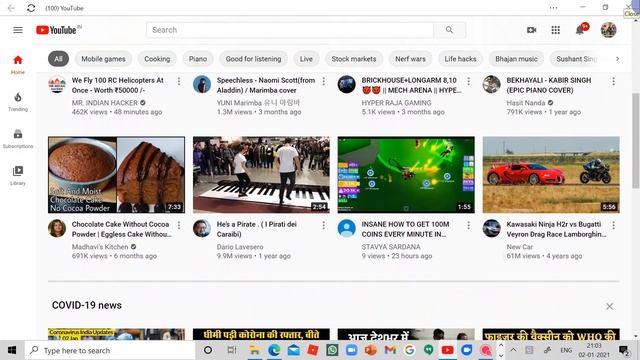
Task: Click the browser back arrow
Action: [11, 8]
